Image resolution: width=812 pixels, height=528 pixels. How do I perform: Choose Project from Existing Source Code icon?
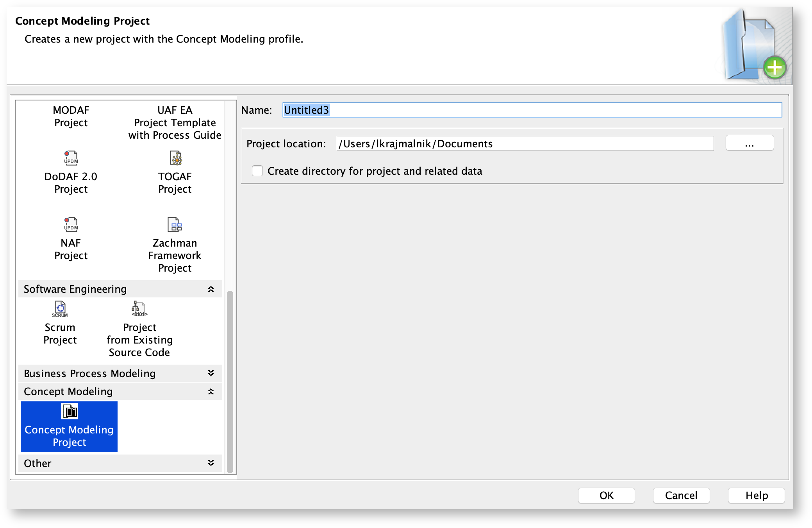[x=139, y=309]
